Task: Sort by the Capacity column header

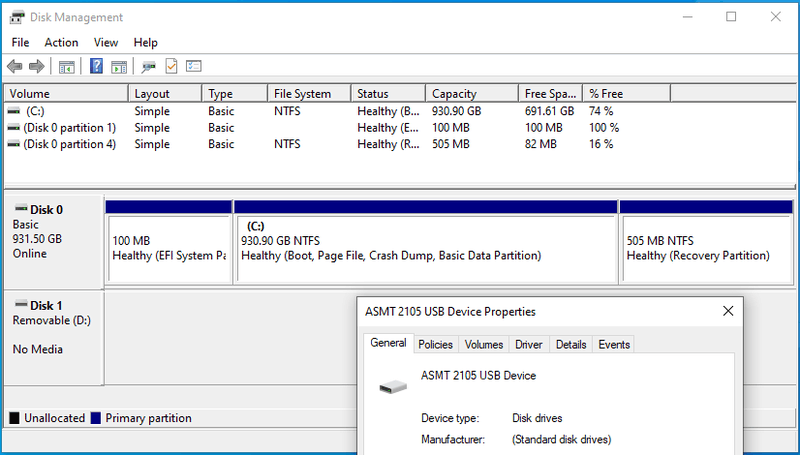Action: click(x=472, y=94)
